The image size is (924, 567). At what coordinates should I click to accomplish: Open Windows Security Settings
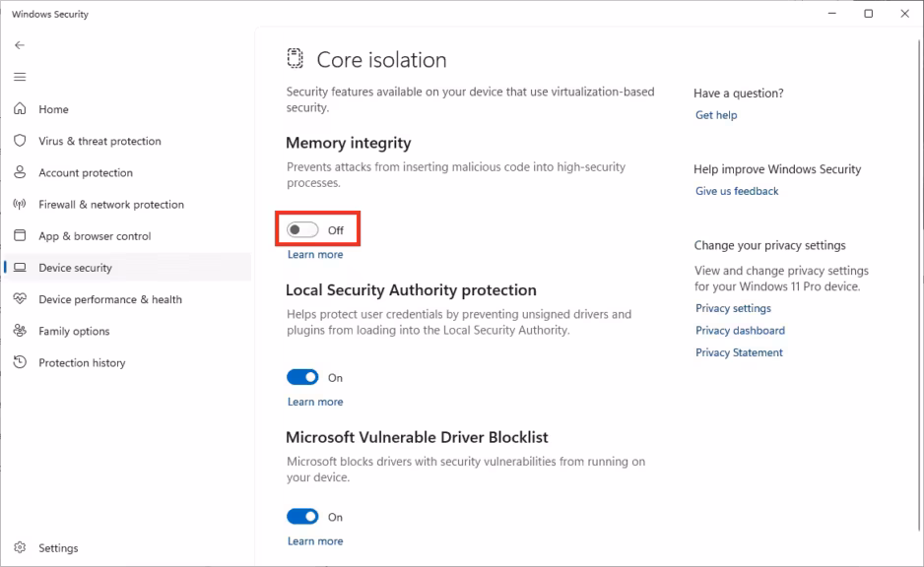point(58,547)
